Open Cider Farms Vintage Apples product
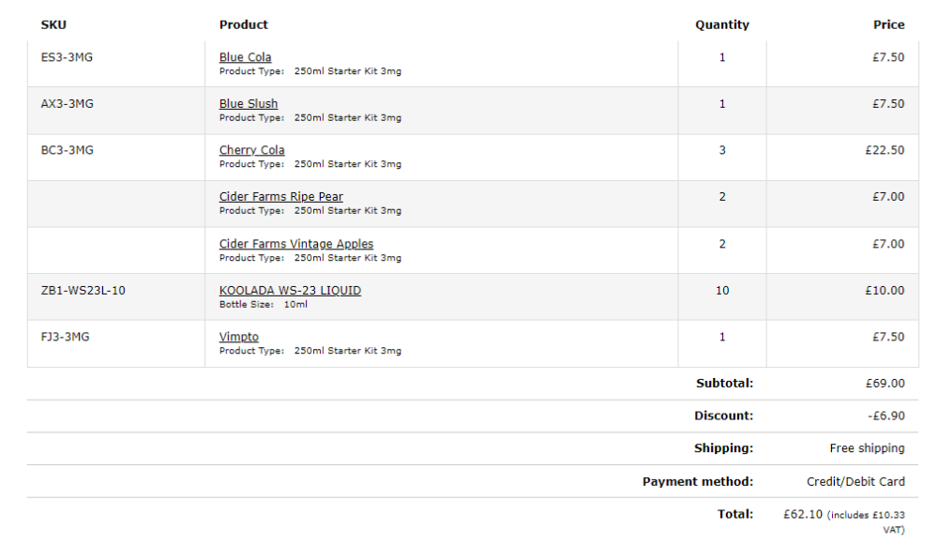Viewport: 938px width, 560px height. pos(296,244)
